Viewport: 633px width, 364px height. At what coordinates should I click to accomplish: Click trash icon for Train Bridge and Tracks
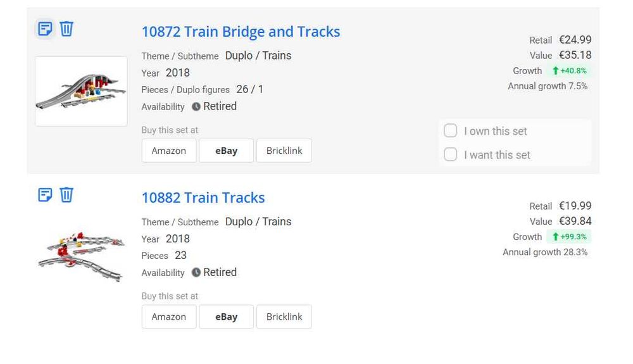pyautogui.click(x=66, y=28)
